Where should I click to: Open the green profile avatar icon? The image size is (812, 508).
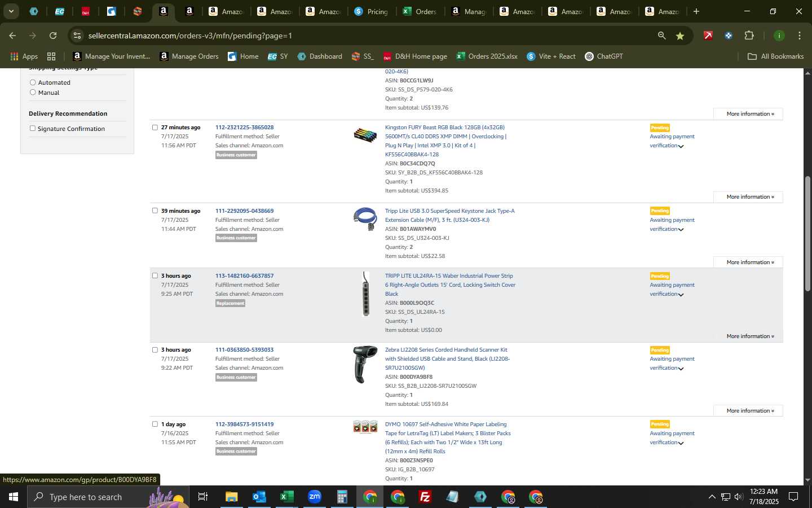click(779, 36)
